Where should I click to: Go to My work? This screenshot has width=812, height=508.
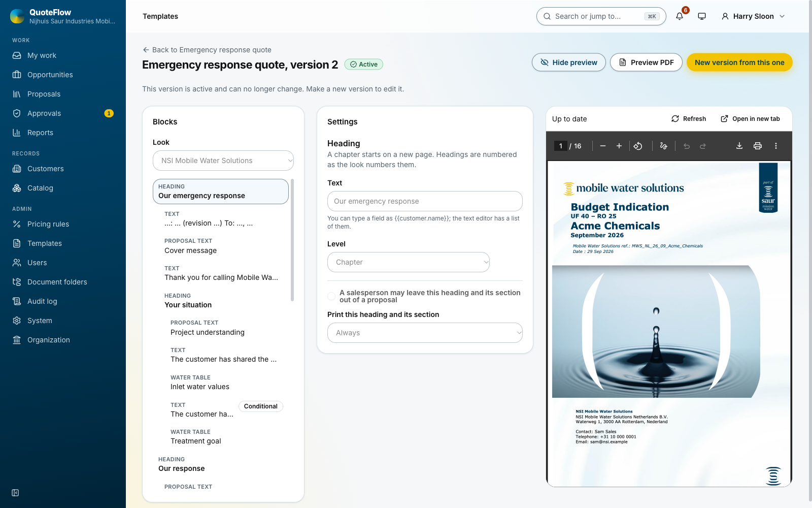click(63, 55)
